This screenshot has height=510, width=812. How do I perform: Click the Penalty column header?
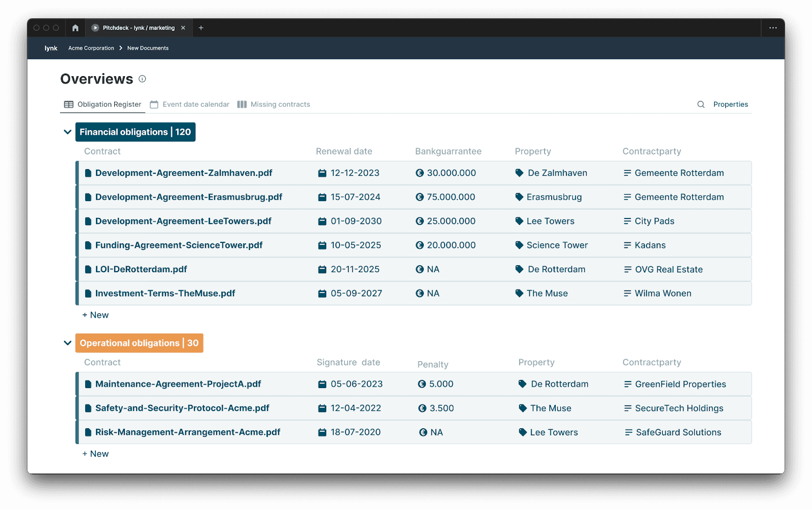(x=433, y=365)
